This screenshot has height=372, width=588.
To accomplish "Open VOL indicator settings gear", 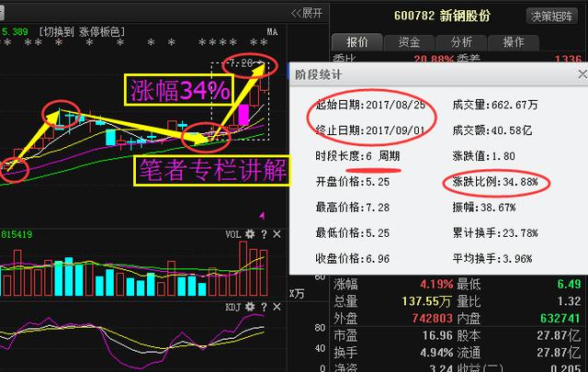I will [249, 234].
